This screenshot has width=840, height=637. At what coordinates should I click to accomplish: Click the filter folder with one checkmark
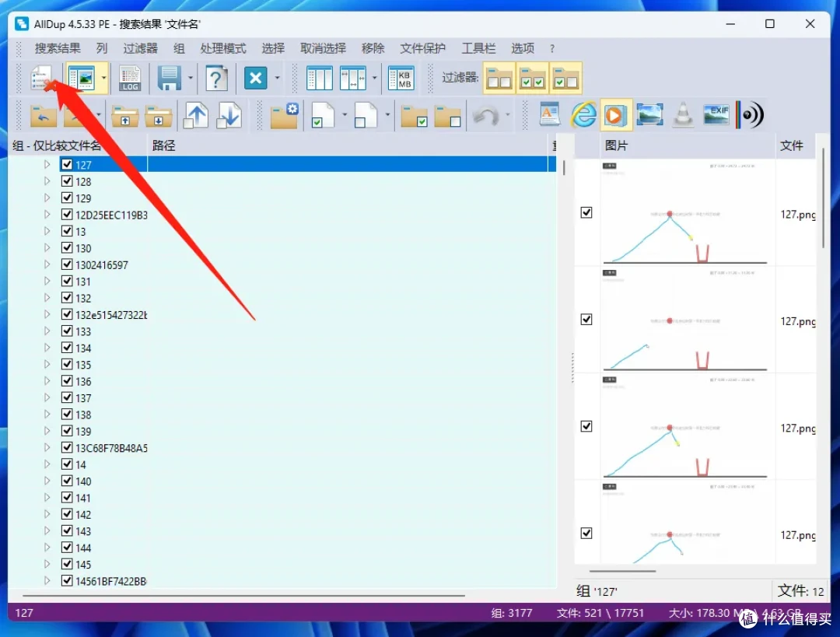[x=565, y=79]
